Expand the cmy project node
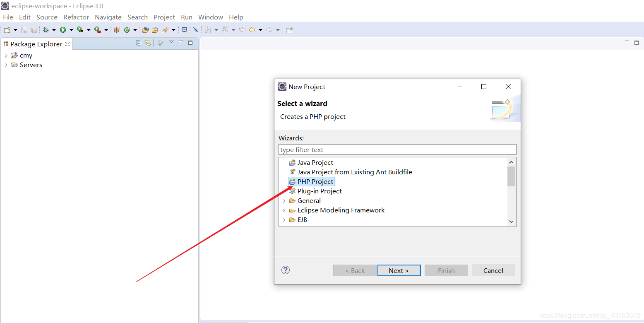 point(6,55)
